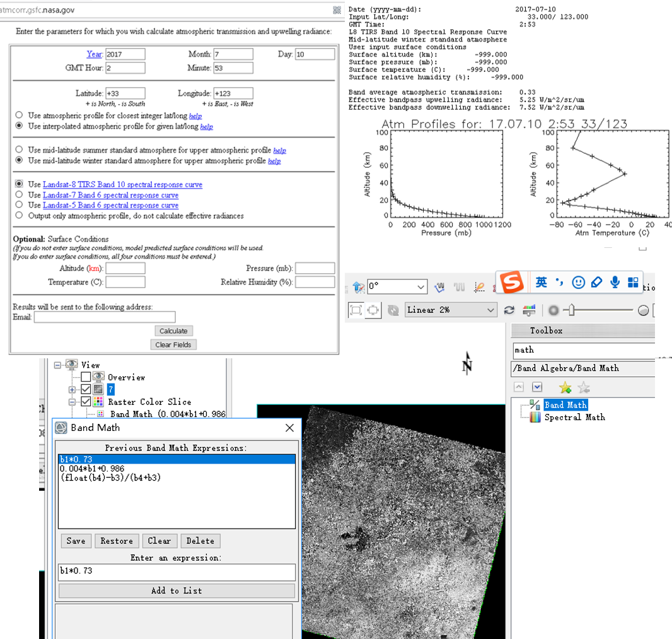Click the zoom-to-center extent icon
This screenshot has height=639, width=672.
coord(373,310)
